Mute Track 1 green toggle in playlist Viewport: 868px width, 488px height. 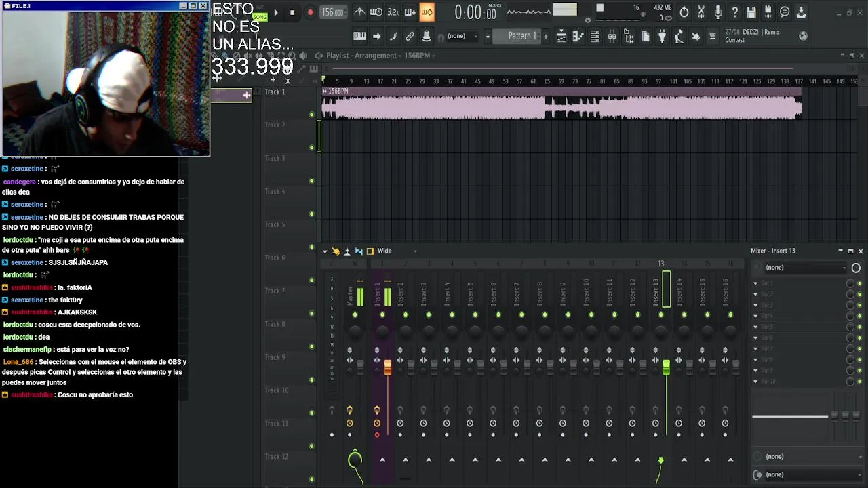tap(312, 115)
